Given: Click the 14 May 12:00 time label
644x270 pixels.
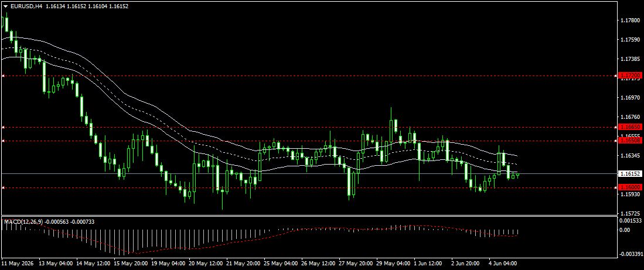Looking at the screenshot, I should click(93, 262).
